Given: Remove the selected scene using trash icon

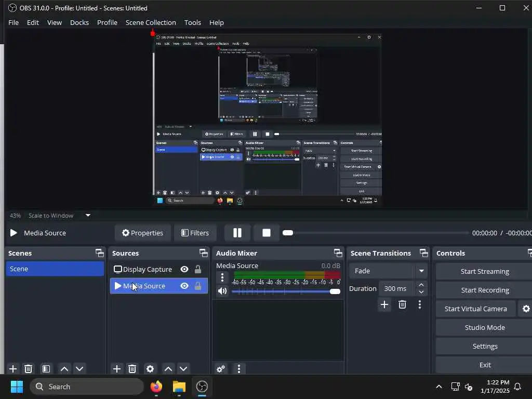Looking at the screenshot, I should coord(29,369).
